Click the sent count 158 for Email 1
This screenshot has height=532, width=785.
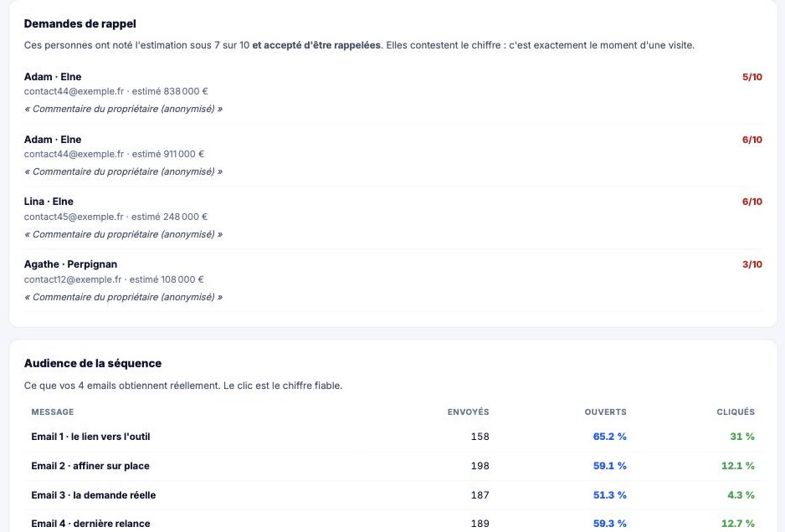point(480,437)
